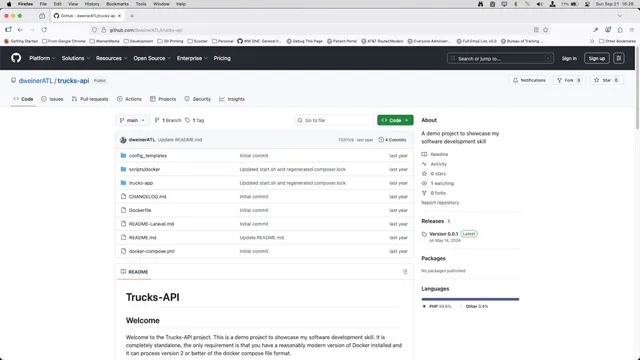Open a new browser tab with plus

tap(132, 16)
